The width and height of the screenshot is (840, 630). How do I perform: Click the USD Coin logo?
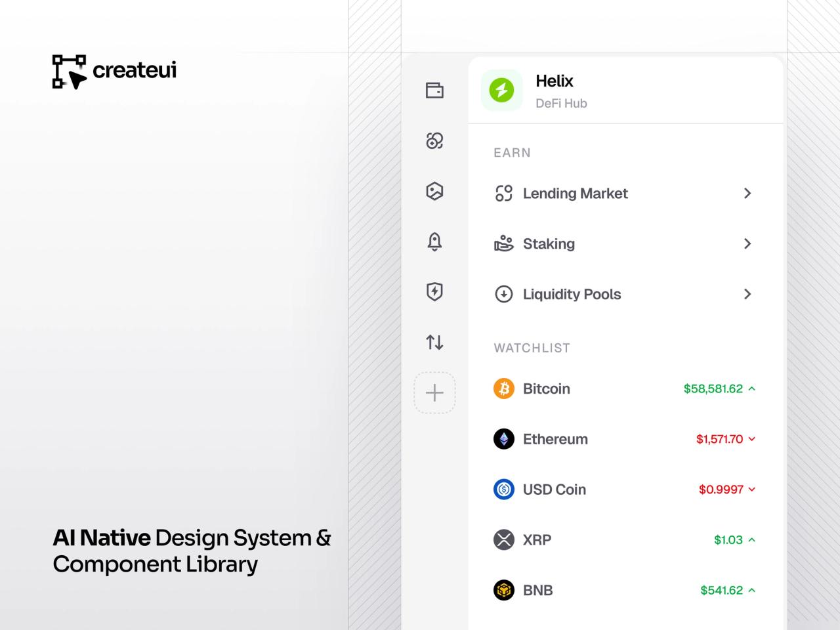(504, 489)
